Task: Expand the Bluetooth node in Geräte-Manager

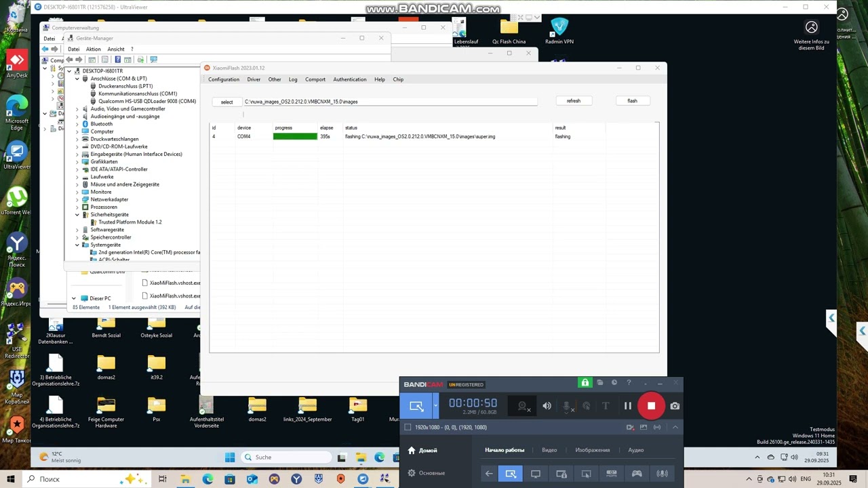Action: (77, 124)
